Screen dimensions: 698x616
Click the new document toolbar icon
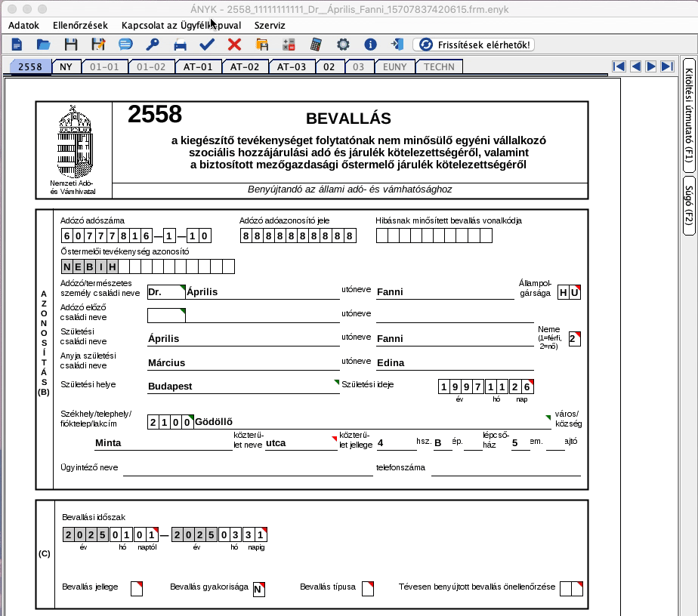point(17,45)
